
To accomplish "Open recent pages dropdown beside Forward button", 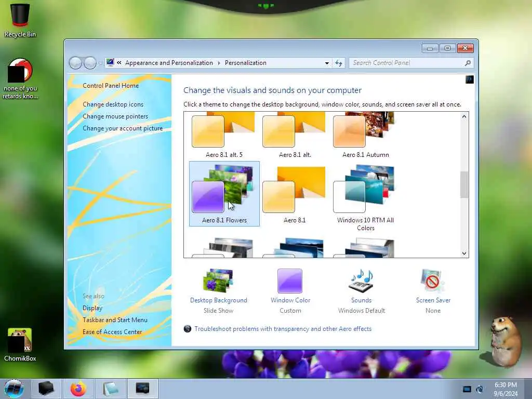I will pos(100,63).
